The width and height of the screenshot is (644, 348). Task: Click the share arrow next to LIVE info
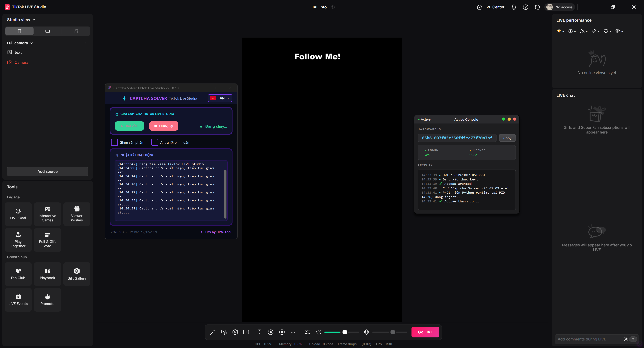pyautogui.click(x=332, y=7)
